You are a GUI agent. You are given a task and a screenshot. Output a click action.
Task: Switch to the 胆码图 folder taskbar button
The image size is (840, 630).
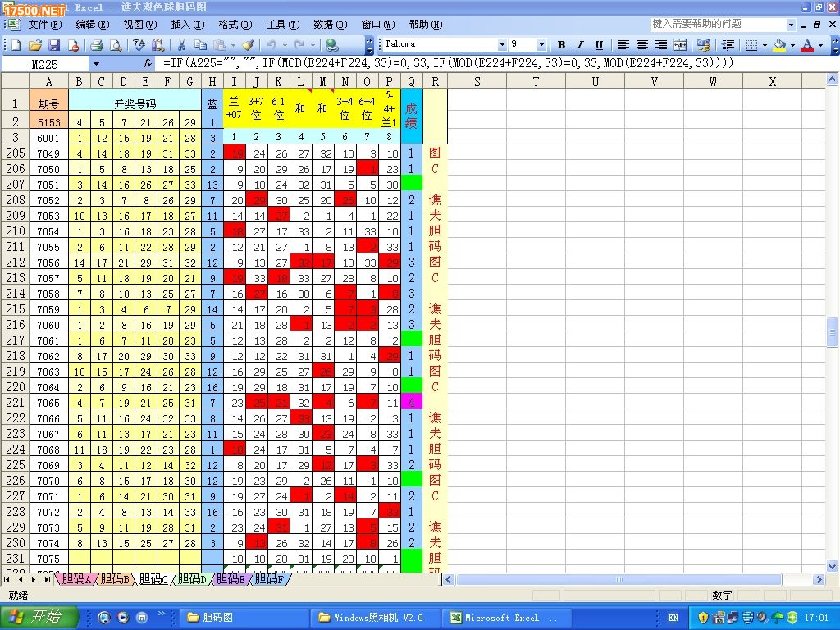click(x=244, y=618)
